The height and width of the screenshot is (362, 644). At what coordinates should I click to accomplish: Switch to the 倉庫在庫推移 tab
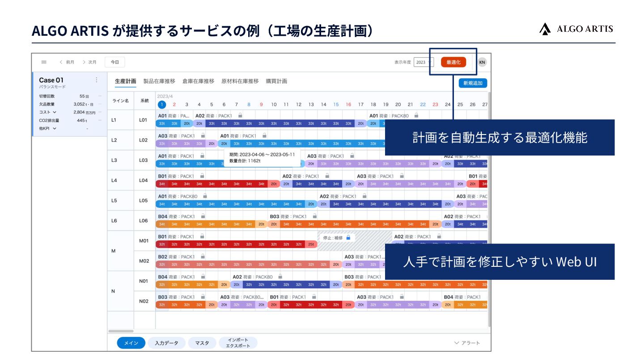pyautogui.click(x=198, y=81)
